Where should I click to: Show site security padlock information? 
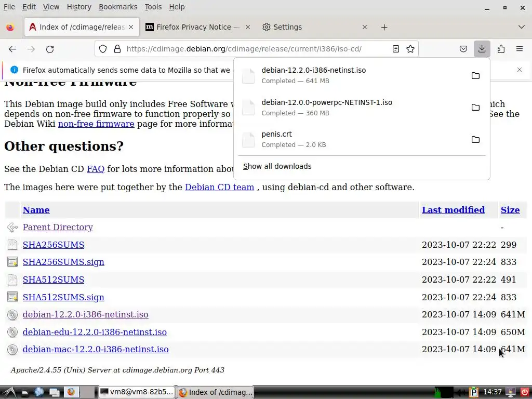117,49
